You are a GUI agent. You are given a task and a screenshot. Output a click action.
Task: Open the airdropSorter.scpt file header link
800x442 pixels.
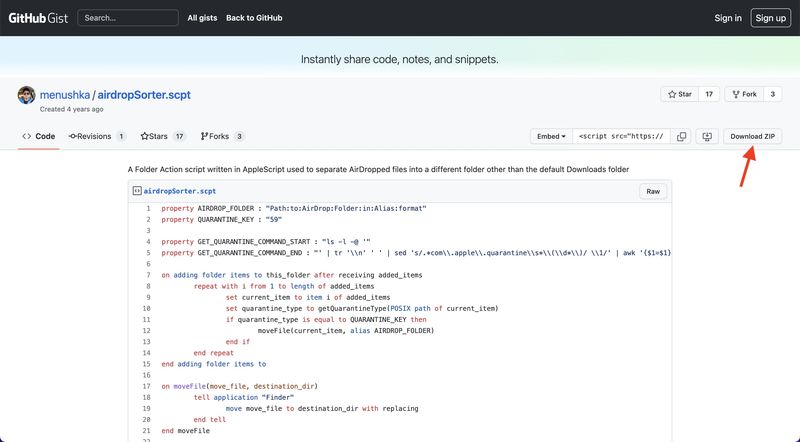coord(180,191)
